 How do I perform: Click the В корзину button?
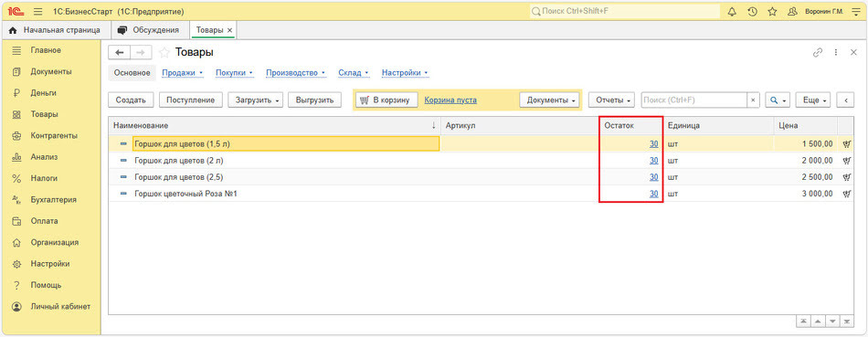386,100
